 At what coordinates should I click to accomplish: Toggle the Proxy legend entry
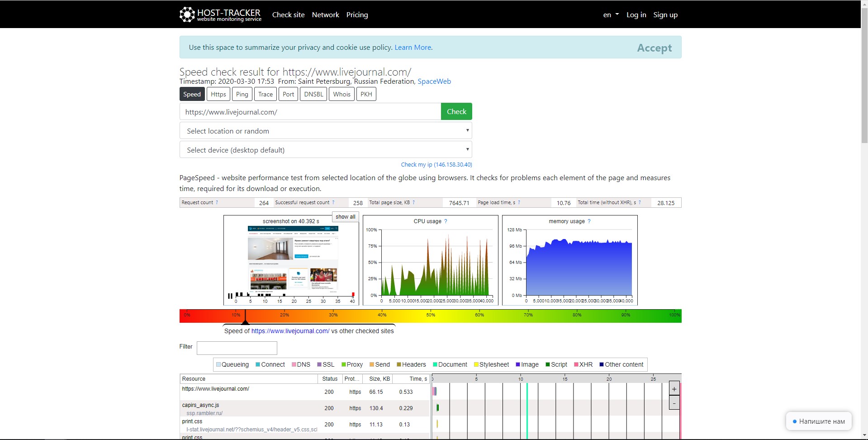[352, 364]
